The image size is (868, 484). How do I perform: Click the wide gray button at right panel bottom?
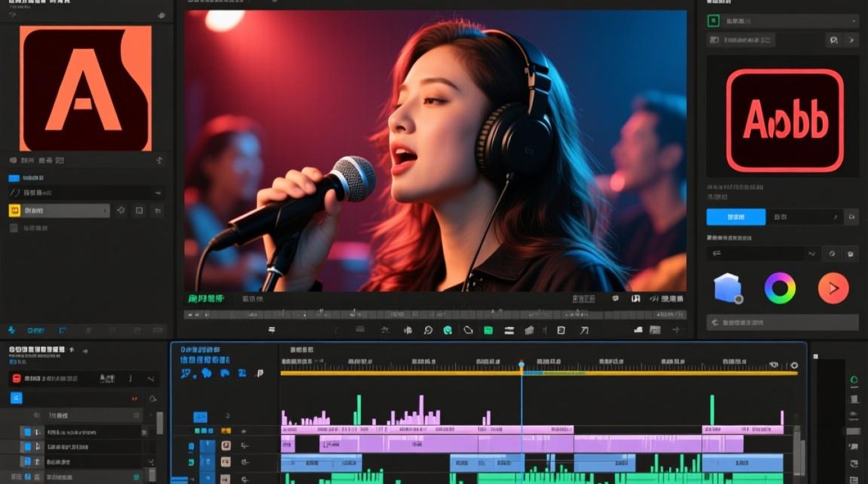tap(782, 321)
